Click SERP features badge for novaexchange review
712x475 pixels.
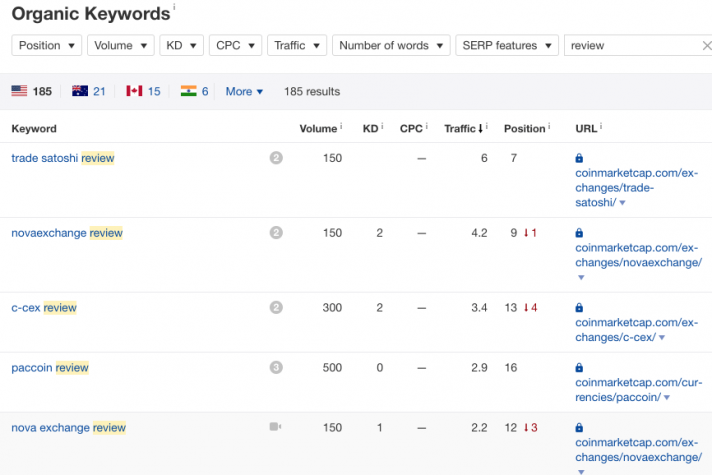tap(276, 233)
